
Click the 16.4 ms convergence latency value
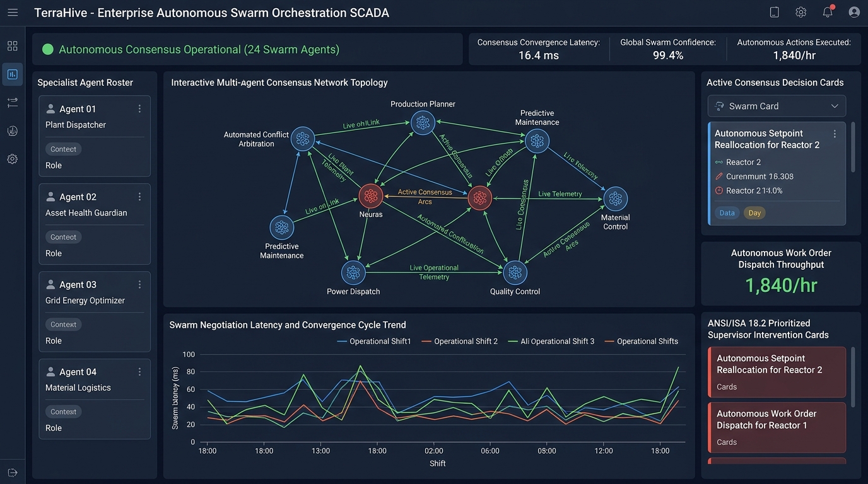(539, 55)
